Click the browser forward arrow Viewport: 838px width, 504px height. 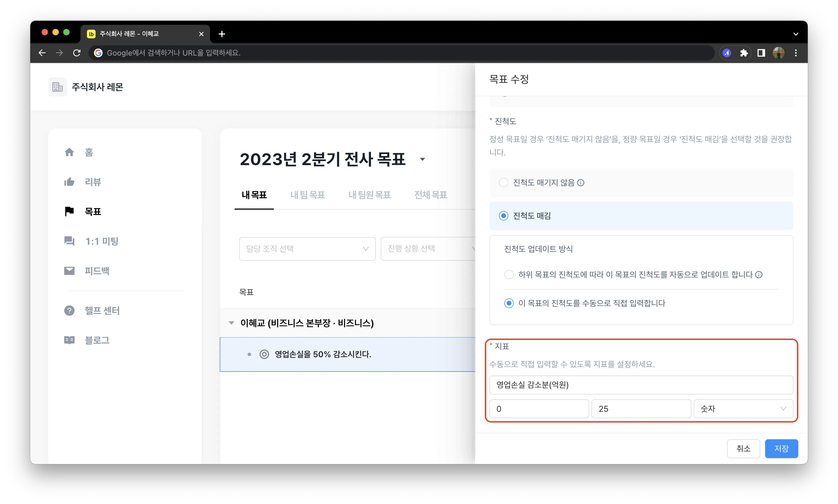pyautogui.click(x=59, y=53)
